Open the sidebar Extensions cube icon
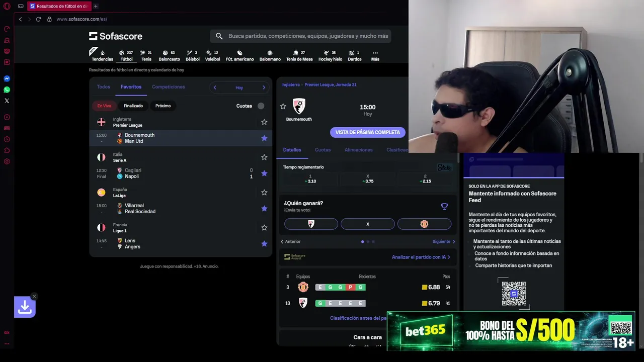 pos(7,150)
